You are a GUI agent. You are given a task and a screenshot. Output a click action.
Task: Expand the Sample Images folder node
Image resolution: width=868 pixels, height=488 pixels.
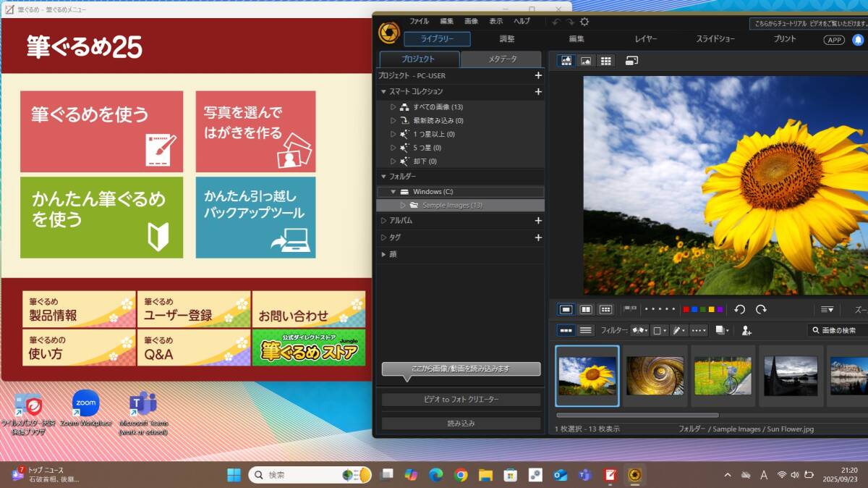pyautogui.click(x=404, y=206)
